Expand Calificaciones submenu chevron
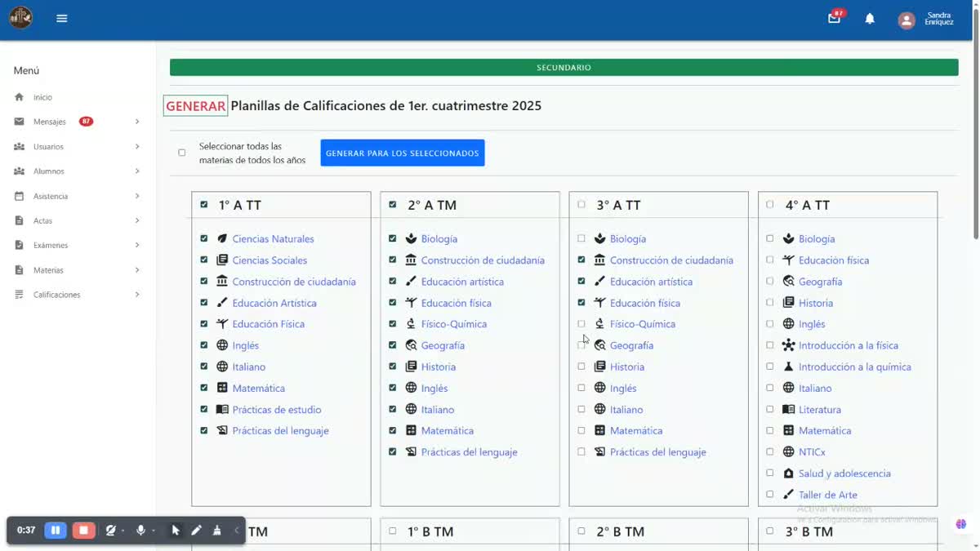The width and height of the screenshot is (980, 551). pyautogui.click(x=137, y=295)
